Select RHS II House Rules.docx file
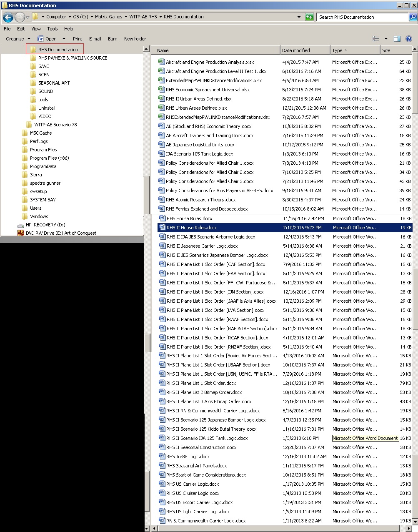The image size is (418, 532). (285, 228)
